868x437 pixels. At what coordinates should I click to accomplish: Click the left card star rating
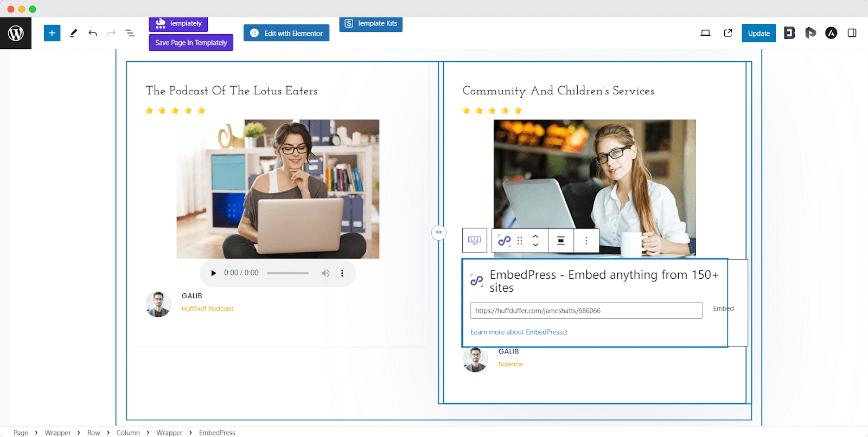(x=175, y=111)
